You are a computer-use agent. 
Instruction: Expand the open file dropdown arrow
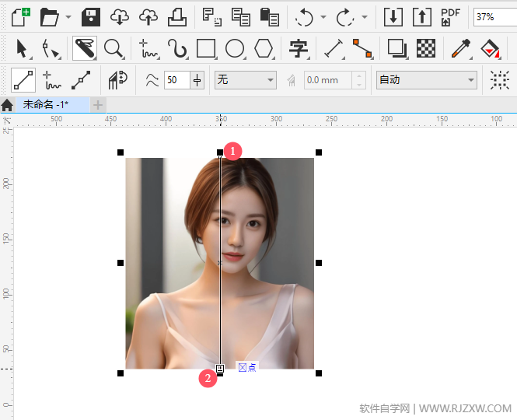[68, 17]
